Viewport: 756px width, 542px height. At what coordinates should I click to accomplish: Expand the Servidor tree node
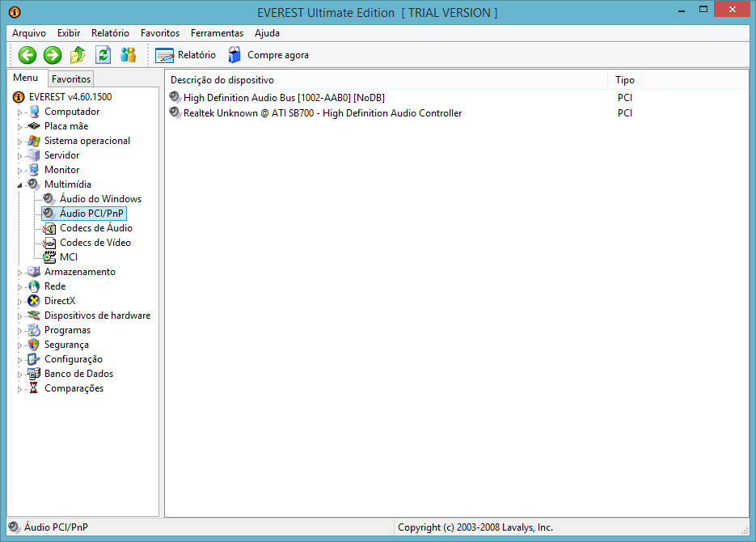tap(19, 156)
